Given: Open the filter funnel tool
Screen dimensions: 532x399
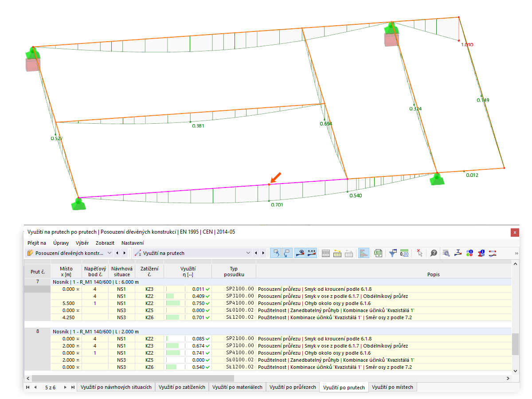Looking at the screenshot, I should pyautogui.click(x=393, y=253).
